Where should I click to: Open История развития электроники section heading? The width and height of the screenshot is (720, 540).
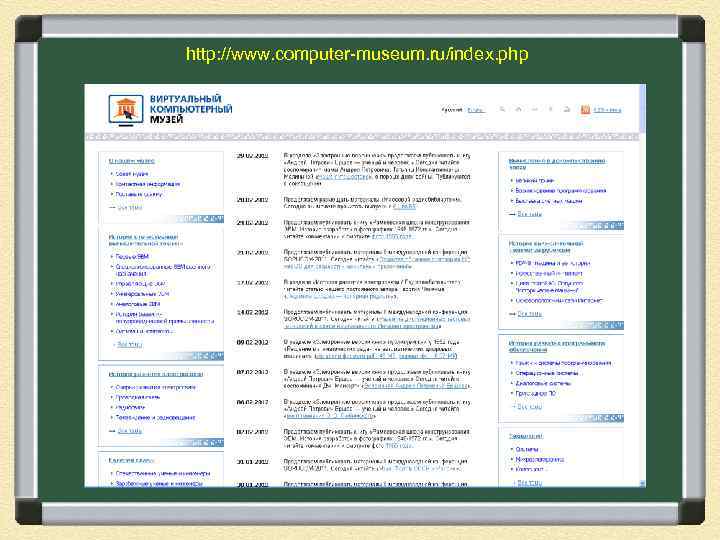[x=156, y=374]
